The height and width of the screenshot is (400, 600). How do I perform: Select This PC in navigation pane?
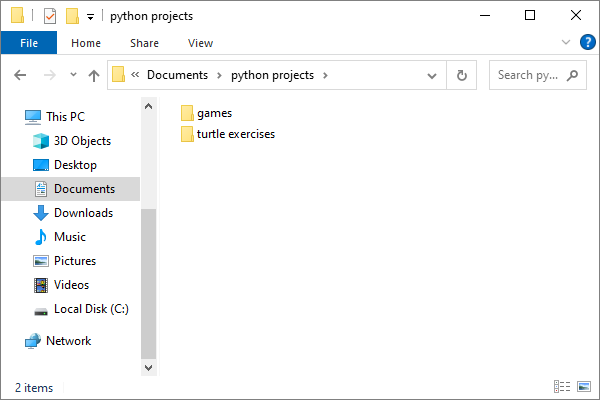tap(65, 117)
